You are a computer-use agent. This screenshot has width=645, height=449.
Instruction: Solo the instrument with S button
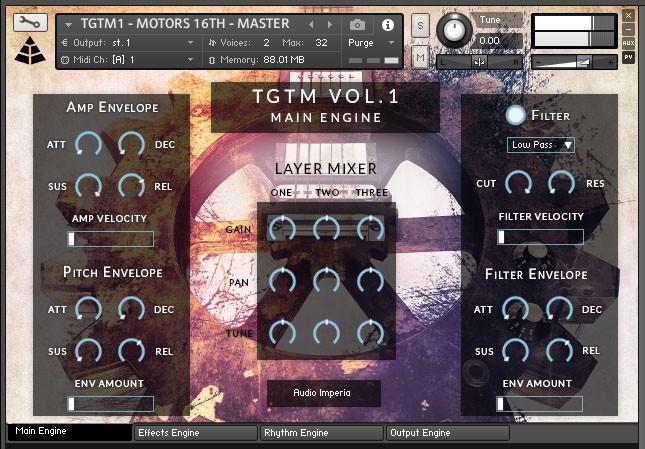[x=420, y=24]
